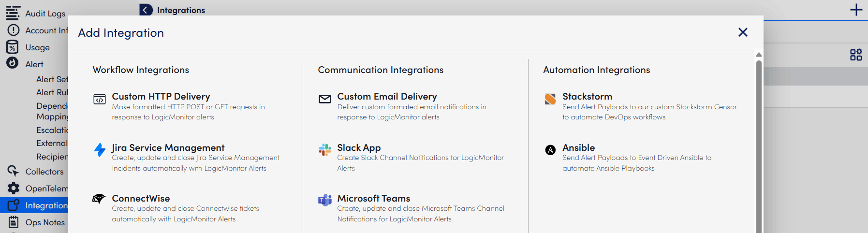Click the Event Driven Ansible description text
The image size is (868, 233).
(x=637, y=163)
